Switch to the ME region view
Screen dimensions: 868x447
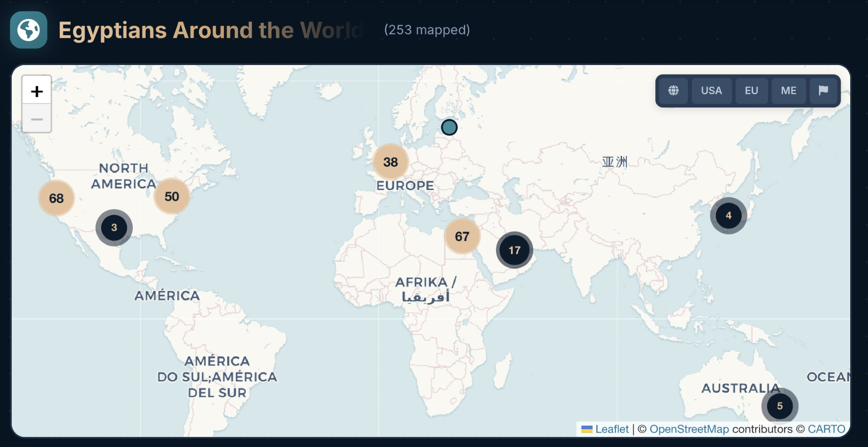pos(788,91)
